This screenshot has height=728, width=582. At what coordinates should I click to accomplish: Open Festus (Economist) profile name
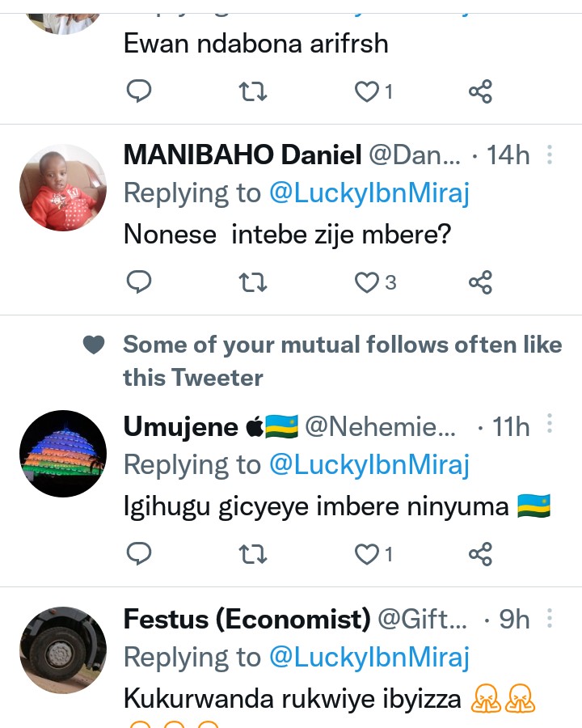247,620
